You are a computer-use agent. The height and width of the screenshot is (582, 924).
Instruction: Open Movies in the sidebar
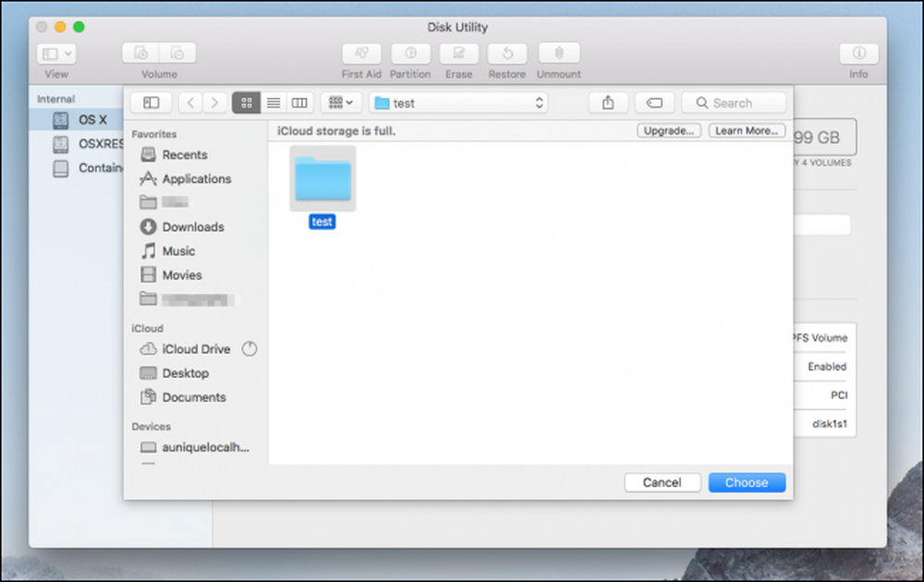pyautogui.click(x=172, y=275)
